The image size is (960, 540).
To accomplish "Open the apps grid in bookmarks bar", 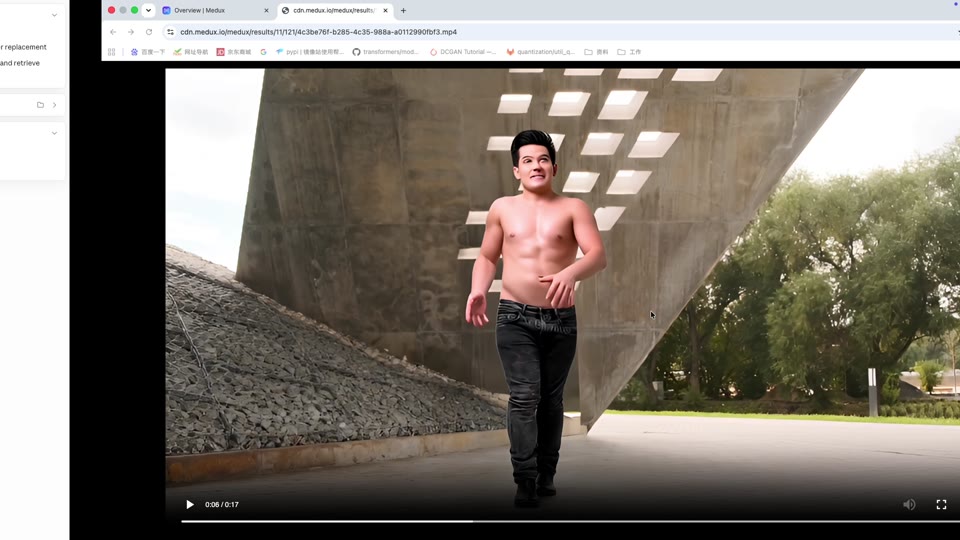I will (x=111, y=52).
